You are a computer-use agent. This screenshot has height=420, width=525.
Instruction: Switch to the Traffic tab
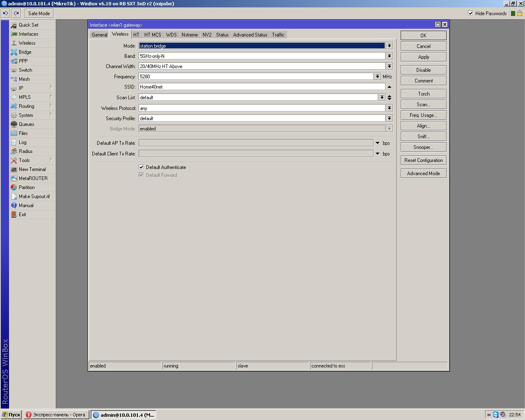coord(278,35)
